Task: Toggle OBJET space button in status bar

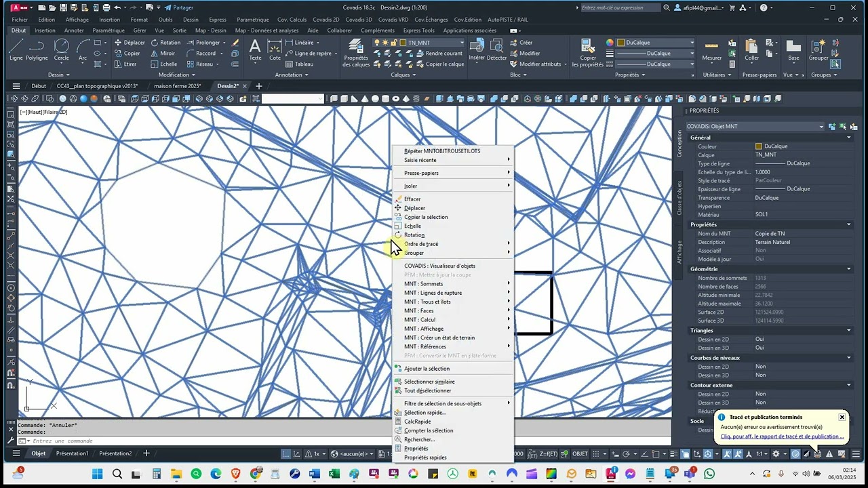Action: click(580, 453)
